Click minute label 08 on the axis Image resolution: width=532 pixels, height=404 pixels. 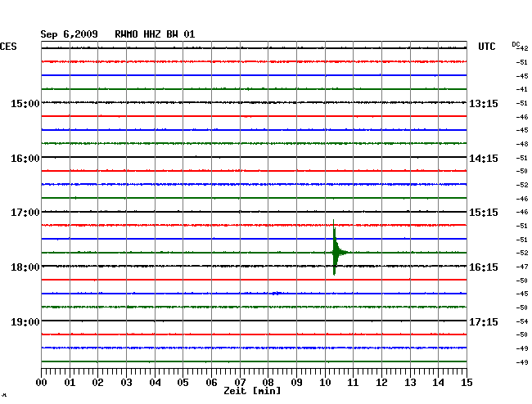point(268,383)
